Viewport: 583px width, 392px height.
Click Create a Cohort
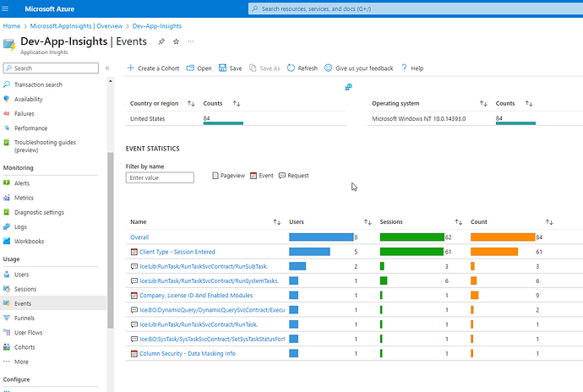153,68
